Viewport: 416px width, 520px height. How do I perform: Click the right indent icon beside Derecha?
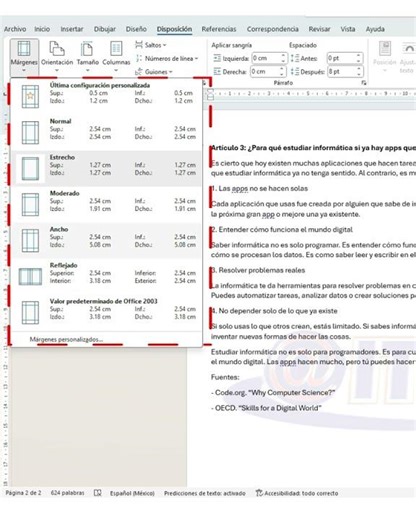pyautogui.click(x=217, y=71)
